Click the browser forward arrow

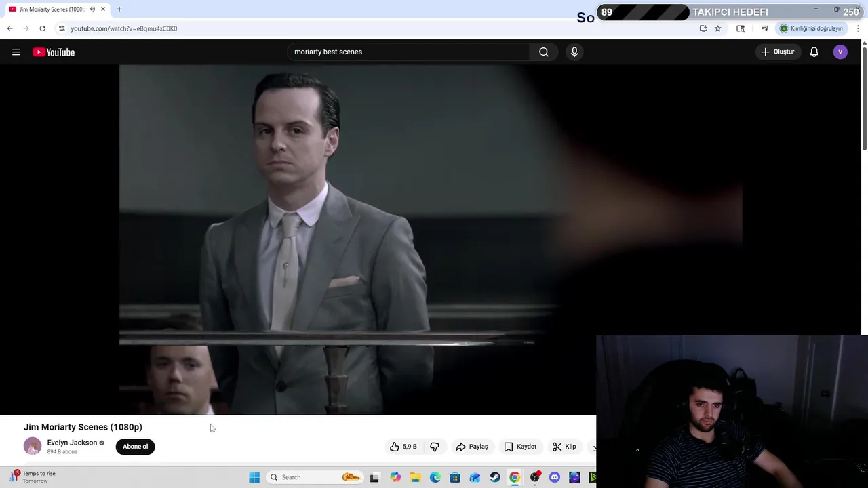pos(26,28)
